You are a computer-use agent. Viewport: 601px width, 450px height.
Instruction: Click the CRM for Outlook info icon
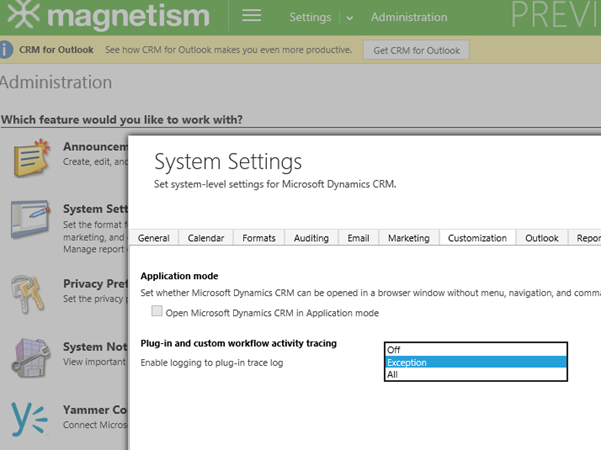8,50
